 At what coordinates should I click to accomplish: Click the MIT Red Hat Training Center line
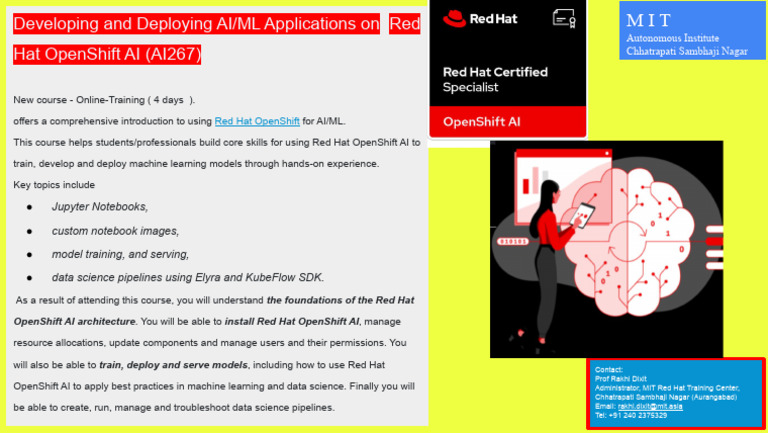coord(667,388)
